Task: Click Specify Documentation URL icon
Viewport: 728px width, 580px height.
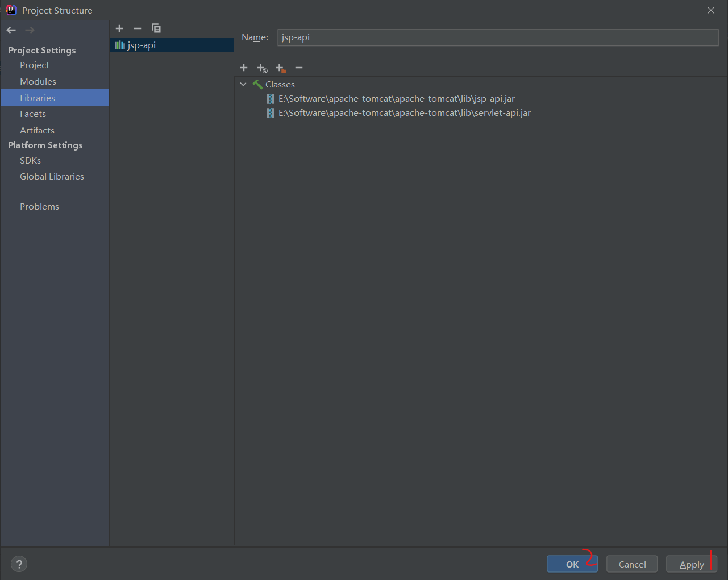Action: [x=262, y=68]
